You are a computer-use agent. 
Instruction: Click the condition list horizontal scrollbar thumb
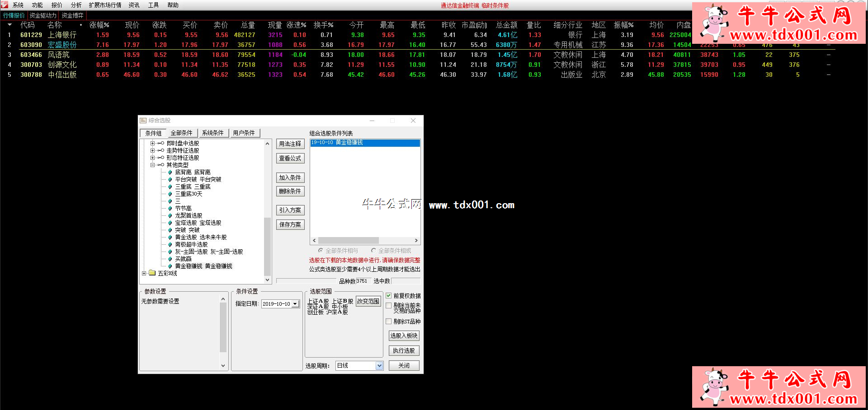pyautogui.click(x=349, y=241)
